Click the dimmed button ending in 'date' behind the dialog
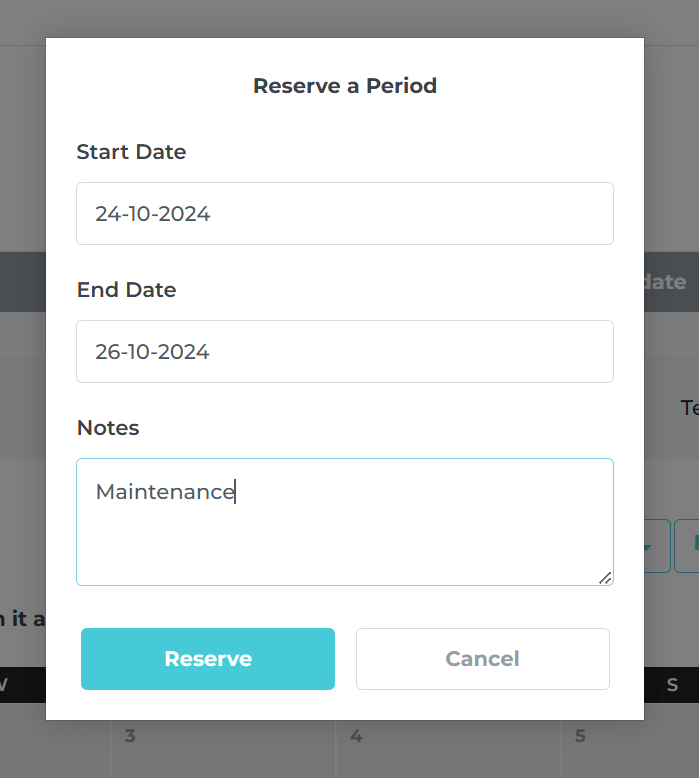The height and width of the screenshot is (778, 699). point(665,282)
